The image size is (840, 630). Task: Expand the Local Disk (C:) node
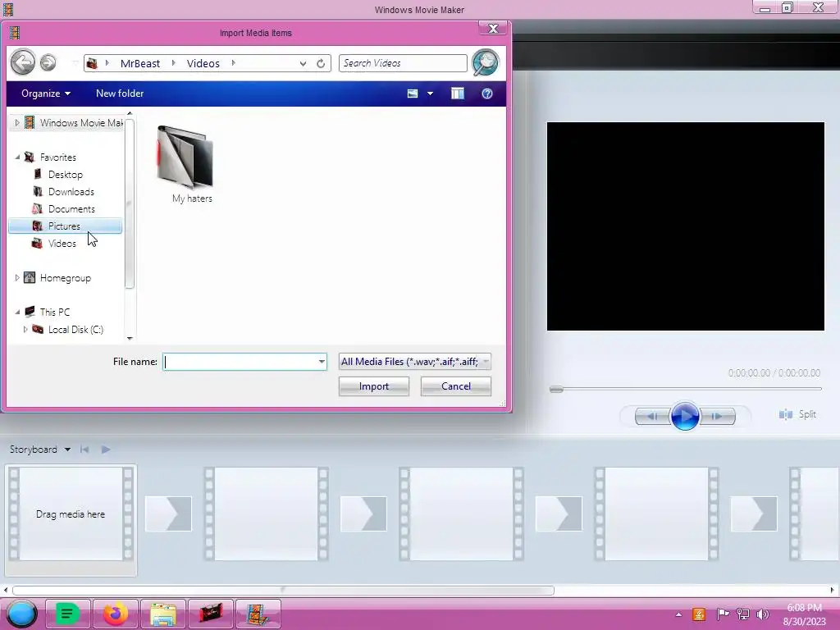pyautogui.click(x=25, y=329)
